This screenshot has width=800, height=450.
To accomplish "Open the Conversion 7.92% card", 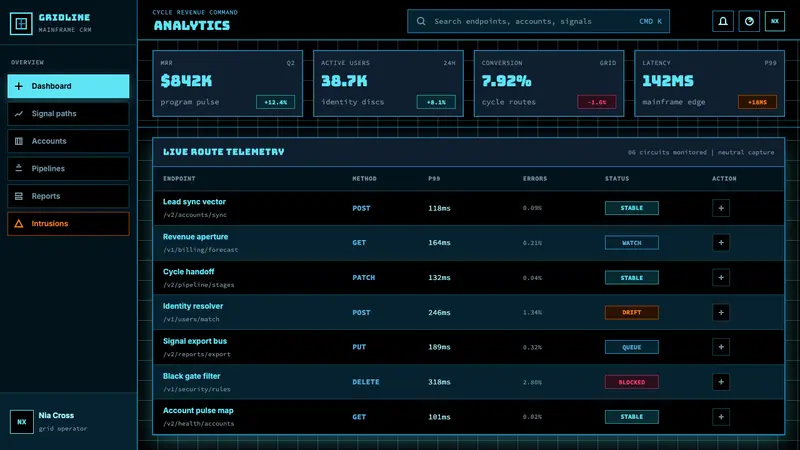I will (549, 84).
